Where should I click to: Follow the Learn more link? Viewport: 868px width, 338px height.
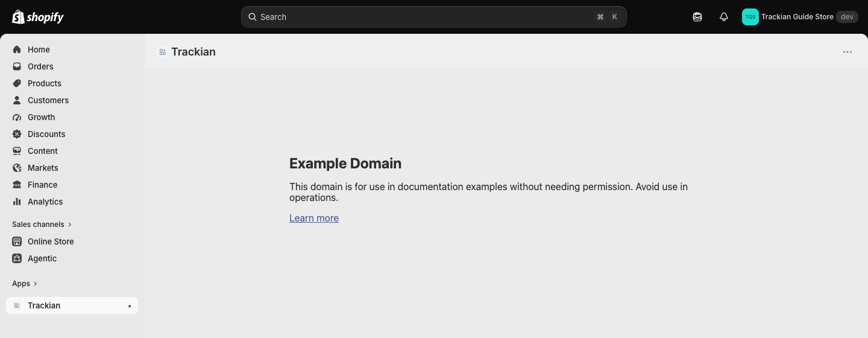[x=314, y=218]
